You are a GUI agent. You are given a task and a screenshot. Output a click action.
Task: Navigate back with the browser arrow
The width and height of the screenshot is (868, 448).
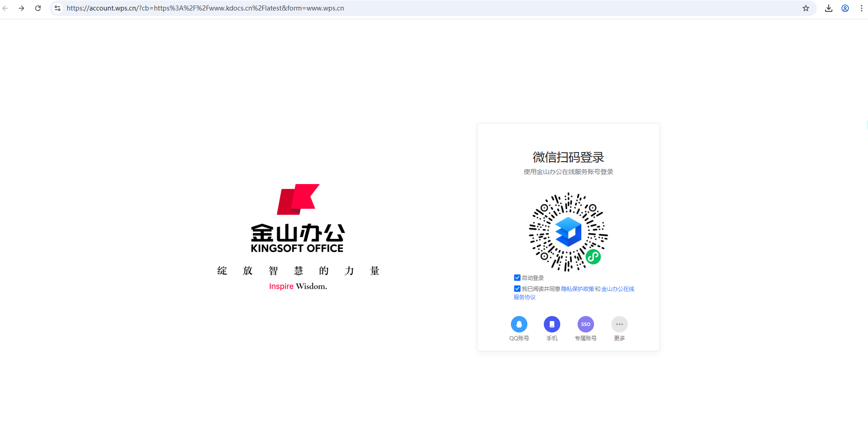[5, 8]
